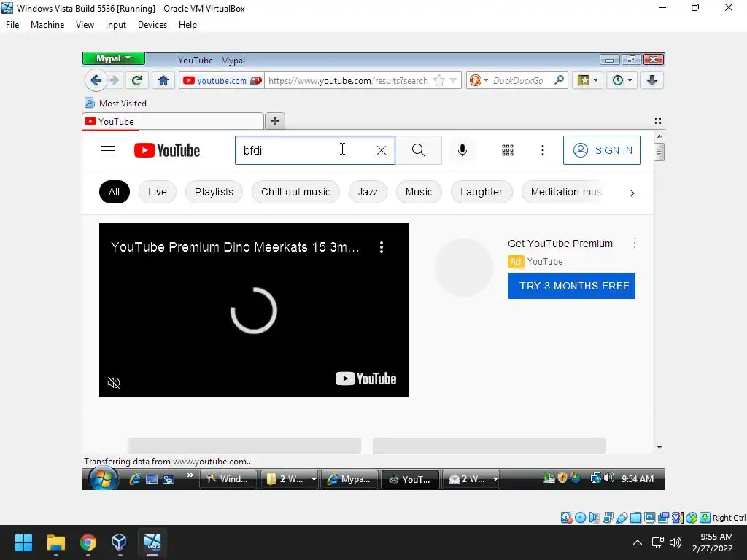Select the Playlists filter chip
Screen dimensions: 747x560
coord(214,192)
